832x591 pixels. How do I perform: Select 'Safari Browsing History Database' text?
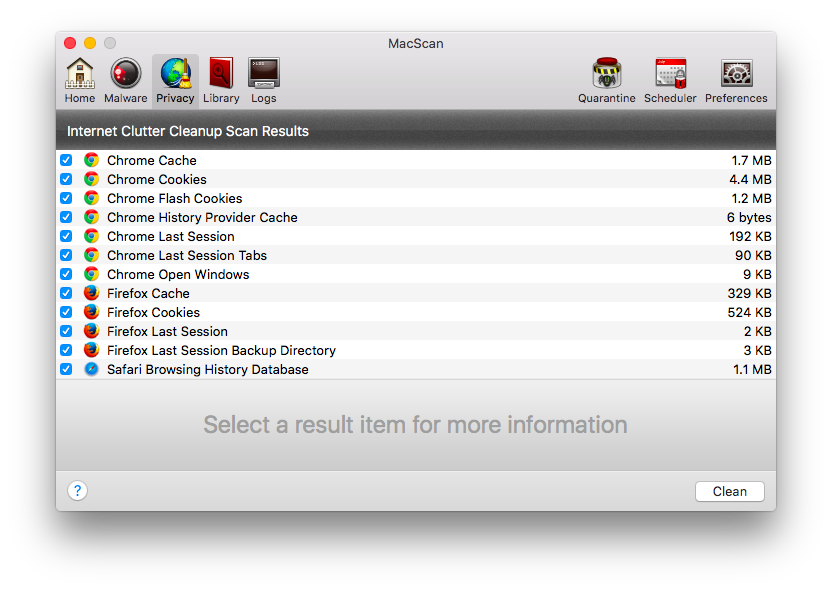point(207,369)
